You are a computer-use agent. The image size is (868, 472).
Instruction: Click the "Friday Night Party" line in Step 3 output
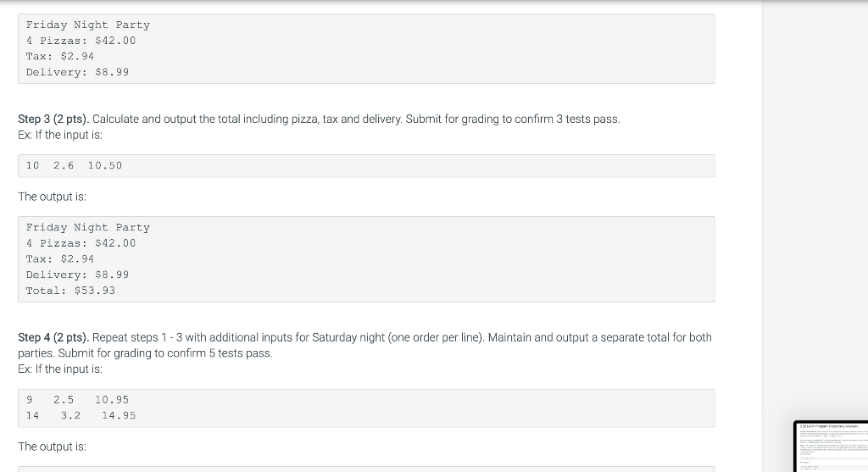point(88,227)
